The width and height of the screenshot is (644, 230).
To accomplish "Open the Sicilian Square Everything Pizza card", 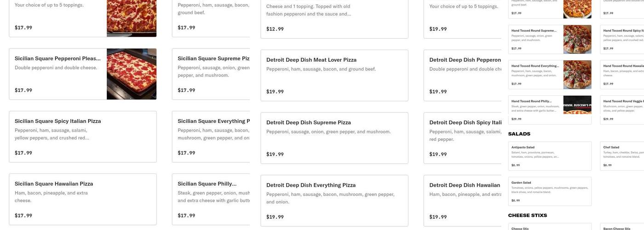I will click(x=212, y=137).
